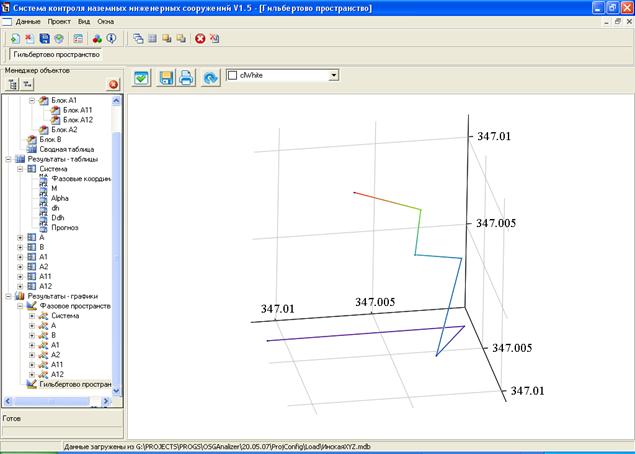Select Гильбертово пространство tree item
Image resolution: width=635 pixels, height=454 pixels.
click(x=75, y=384)
